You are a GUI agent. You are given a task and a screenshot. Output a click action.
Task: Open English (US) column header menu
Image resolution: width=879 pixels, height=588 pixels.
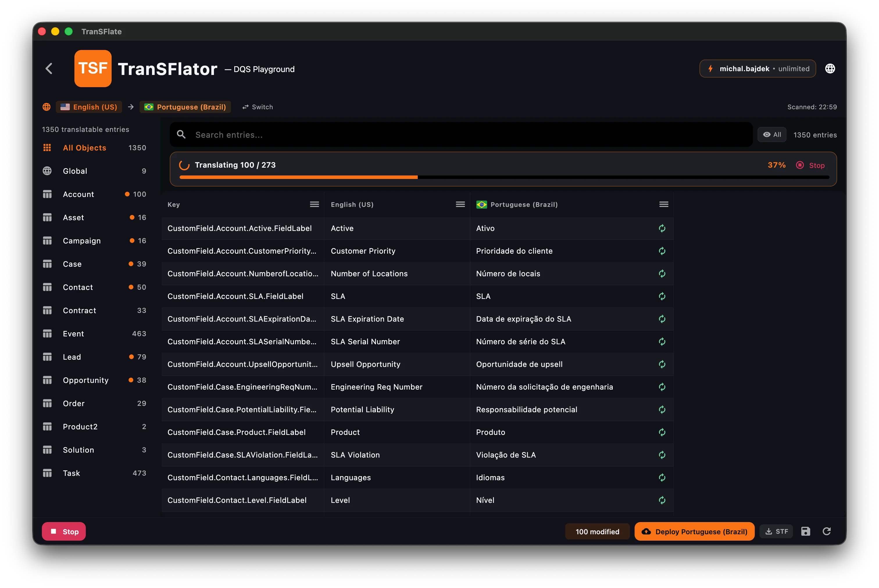tap(460, 204)
